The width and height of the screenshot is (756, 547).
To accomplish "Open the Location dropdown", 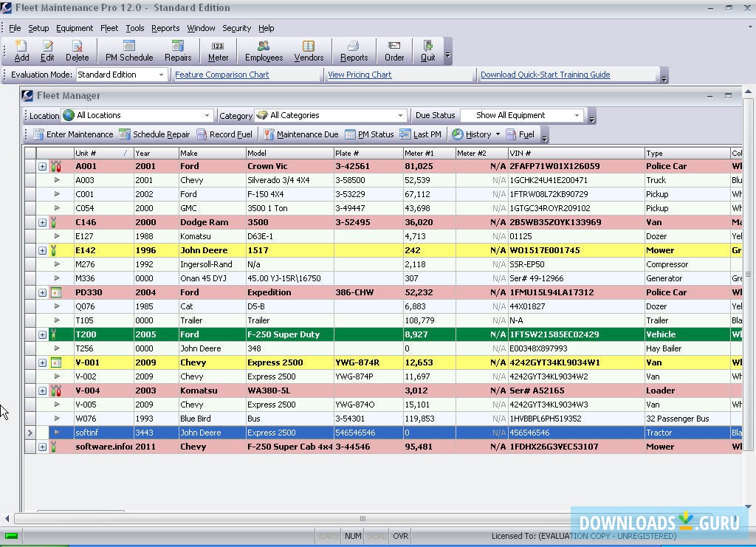I will (207, 115).
